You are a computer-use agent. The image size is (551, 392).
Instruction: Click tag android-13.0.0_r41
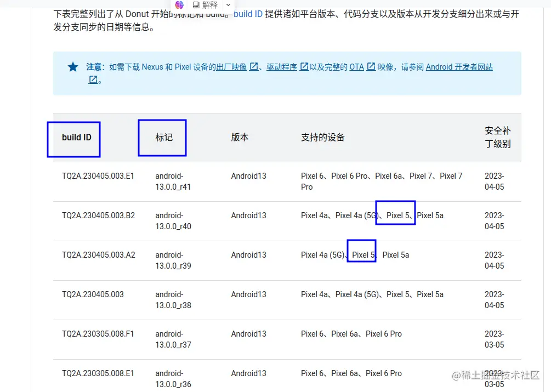[x=173, y=181]
